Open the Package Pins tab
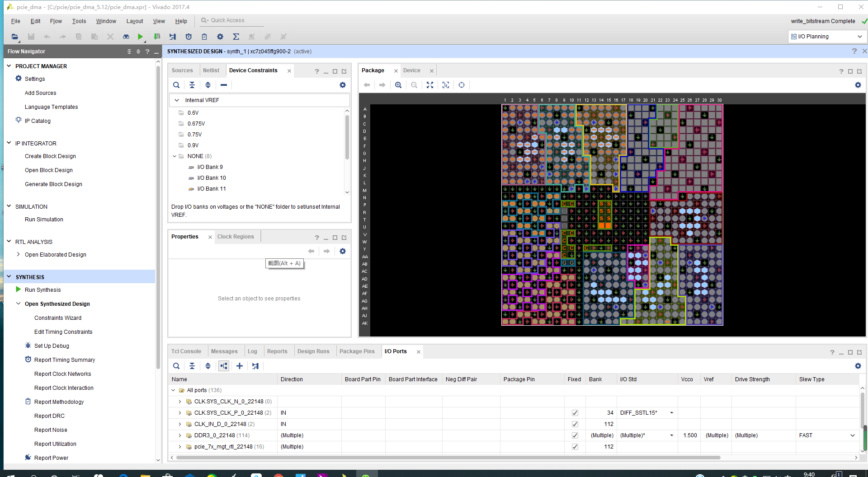This screenshot has width=868, height=477. click(x=357, y=351)
